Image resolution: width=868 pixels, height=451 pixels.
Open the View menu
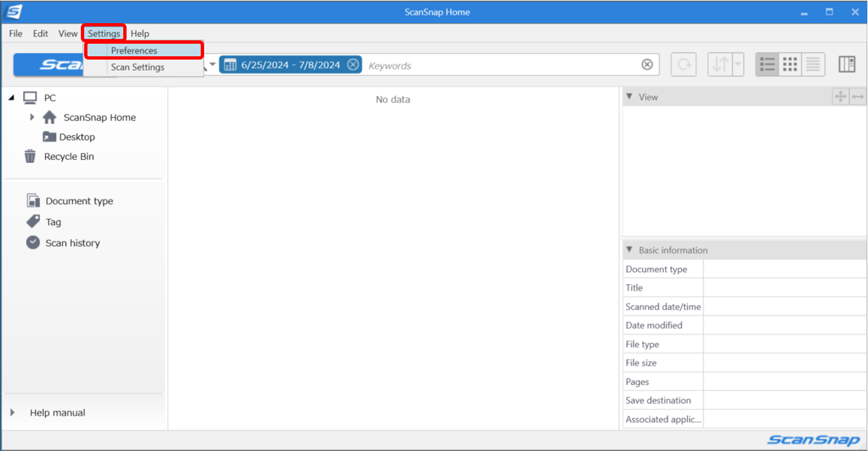tap(68, 33)
